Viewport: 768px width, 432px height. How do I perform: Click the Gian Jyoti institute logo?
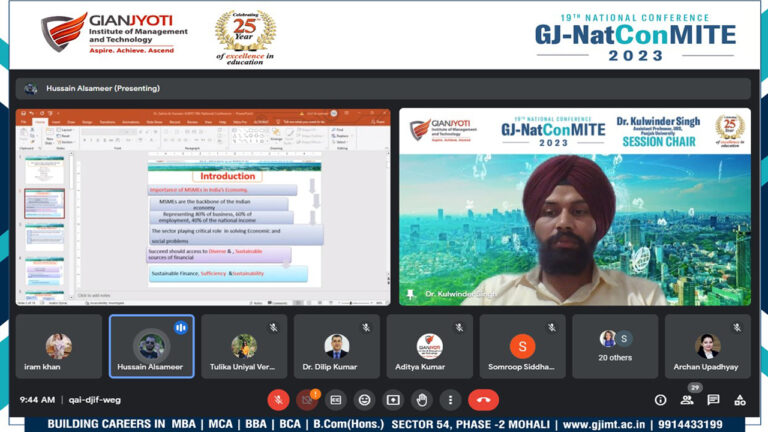[114, 33]
